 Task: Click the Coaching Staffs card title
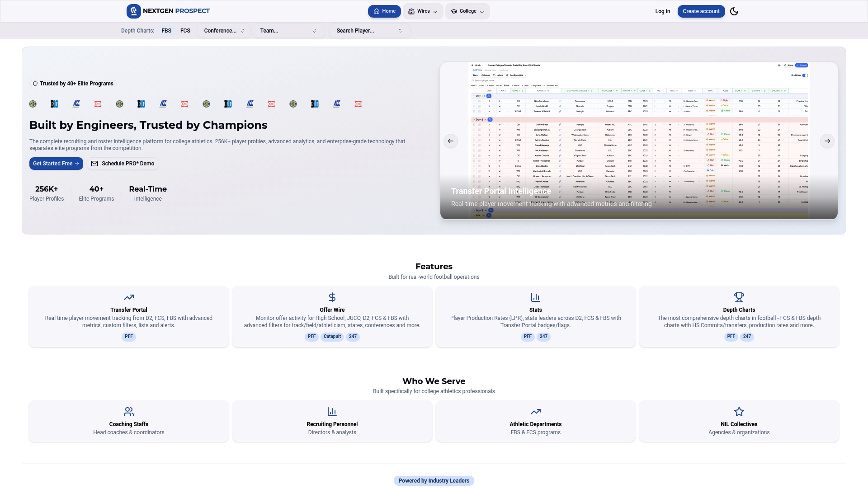point(129,424)
